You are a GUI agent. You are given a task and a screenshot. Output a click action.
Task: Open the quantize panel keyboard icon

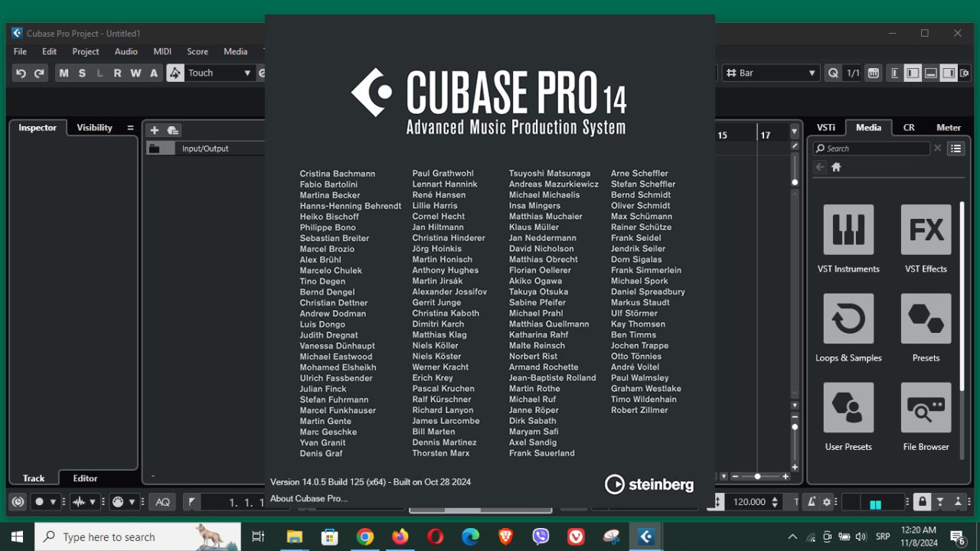[x=874, y=73]
